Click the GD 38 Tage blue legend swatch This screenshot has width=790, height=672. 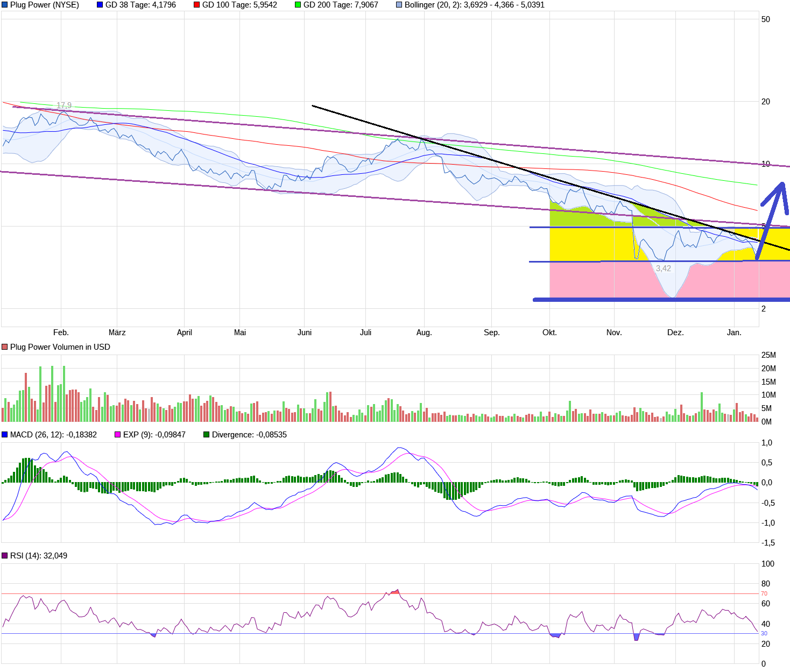pos(100,5)
